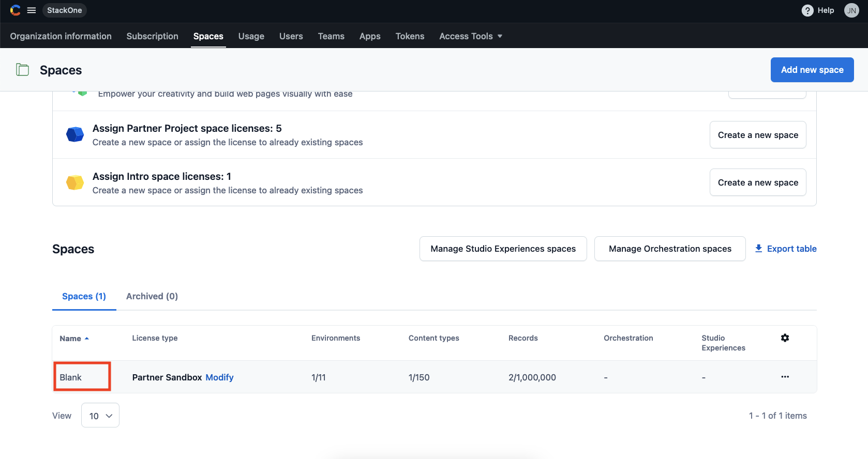Click the Studio Experiences column header
Viewport: 868px width, 459px height.
tap(723, 343)
